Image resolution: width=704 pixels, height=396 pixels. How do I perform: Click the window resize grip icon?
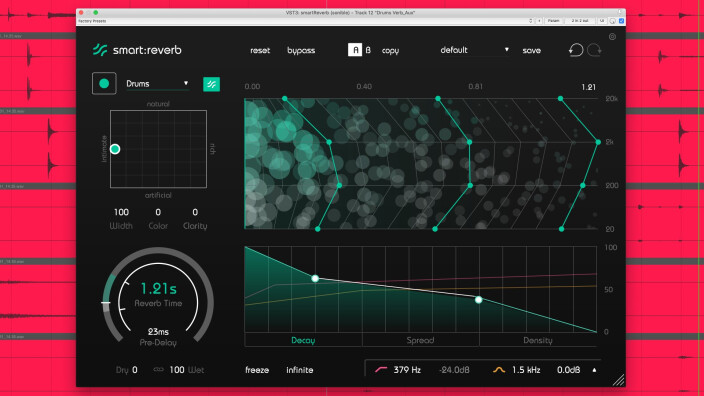(x=619, y=380)
